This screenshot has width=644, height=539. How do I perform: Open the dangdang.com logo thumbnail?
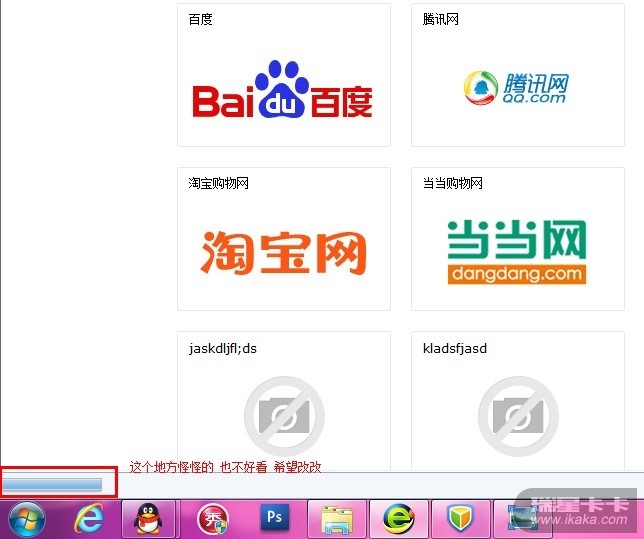pyautogui.click(x=517, y=252)
